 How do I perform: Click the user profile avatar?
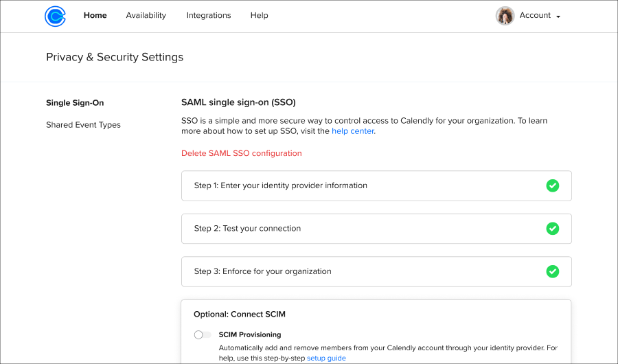point(505,16)
